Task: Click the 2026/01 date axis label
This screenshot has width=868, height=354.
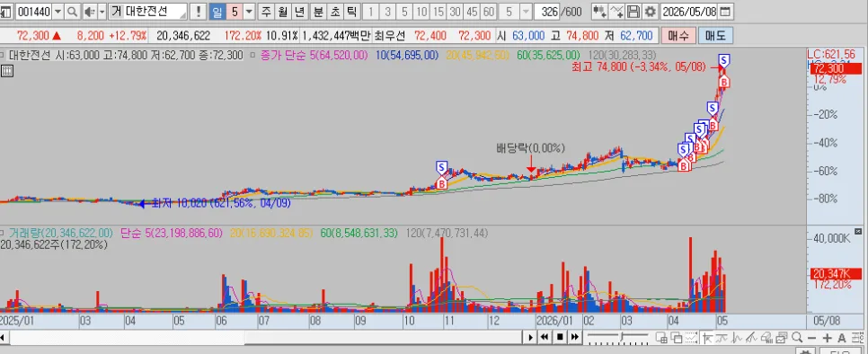Action: click(x=554, y=321)
